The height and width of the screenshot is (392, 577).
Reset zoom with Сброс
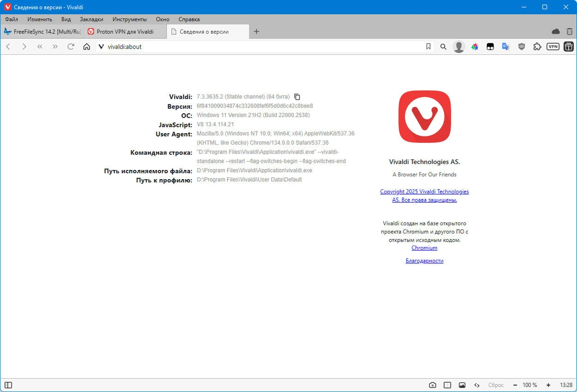[496, 385]
